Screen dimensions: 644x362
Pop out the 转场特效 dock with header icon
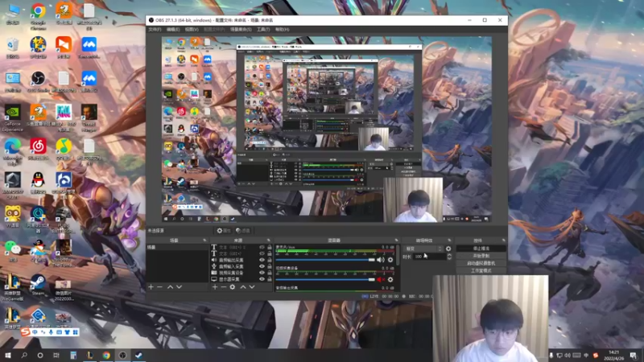click(449, 240)
